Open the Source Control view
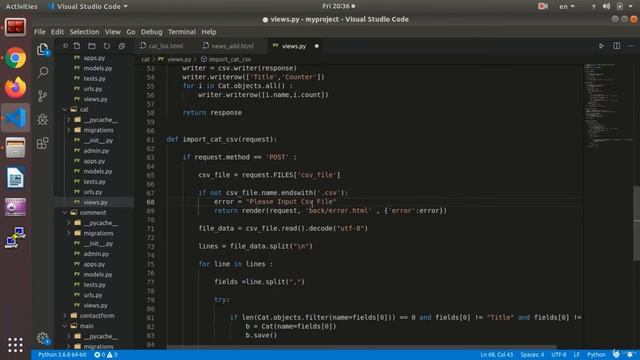Screen dimensions: 640x360 [x=42, y=96]
